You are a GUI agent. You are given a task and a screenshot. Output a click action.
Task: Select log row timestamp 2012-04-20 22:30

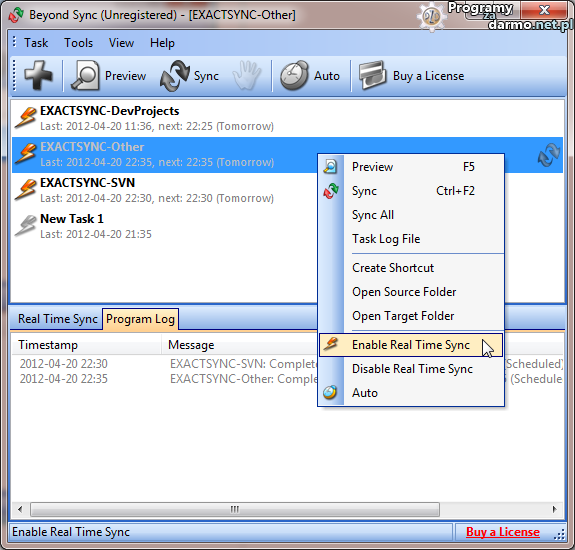[x=63, y=364]
